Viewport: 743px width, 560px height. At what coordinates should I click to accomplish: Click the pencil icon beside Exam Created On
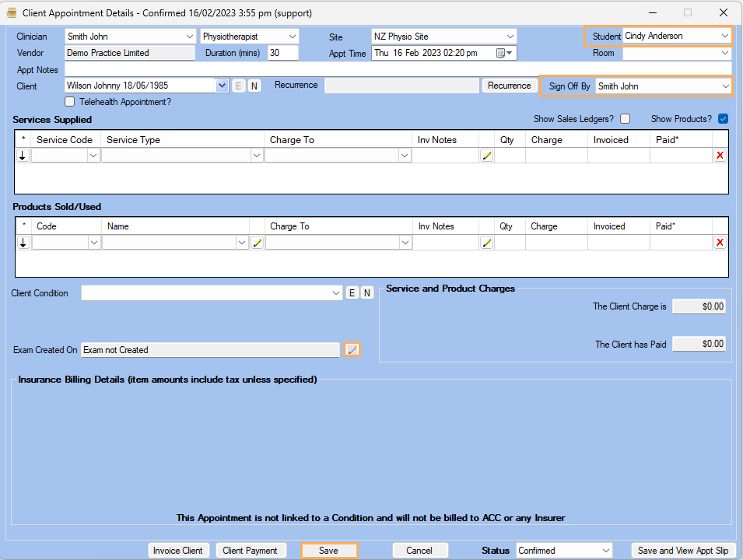[x=352, y=350]
